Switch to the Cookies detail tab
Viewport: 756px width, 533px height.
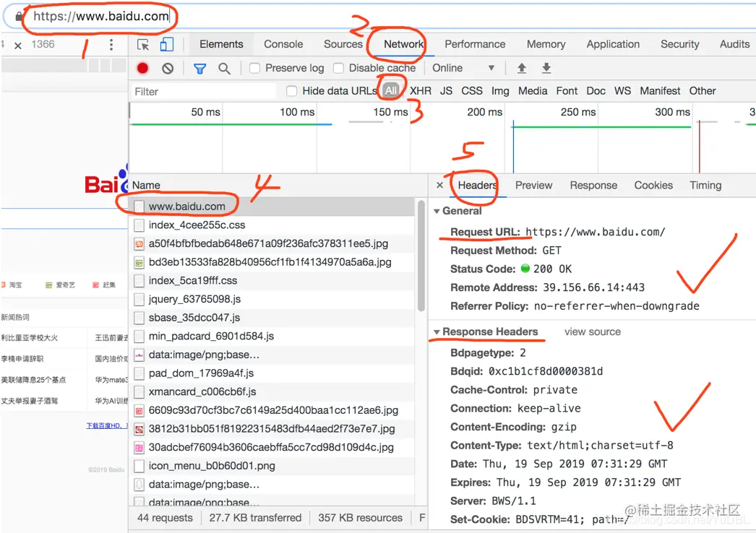point(653,185)
